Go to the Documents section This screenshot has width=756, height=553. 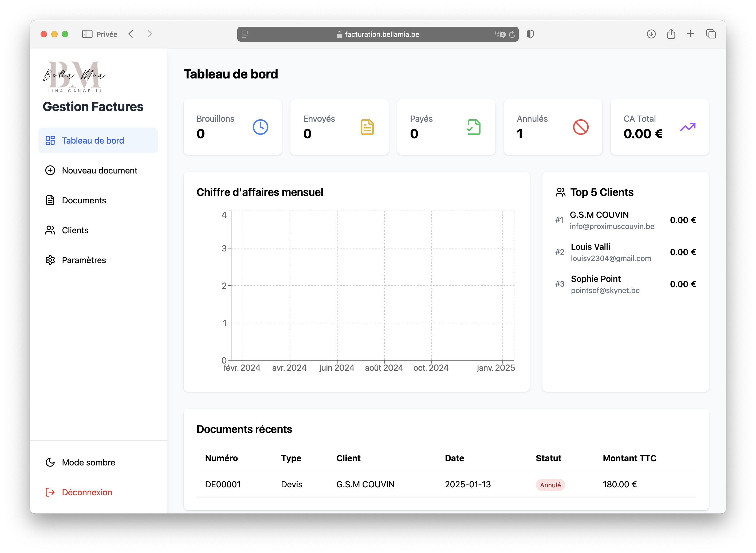point(84,200)
